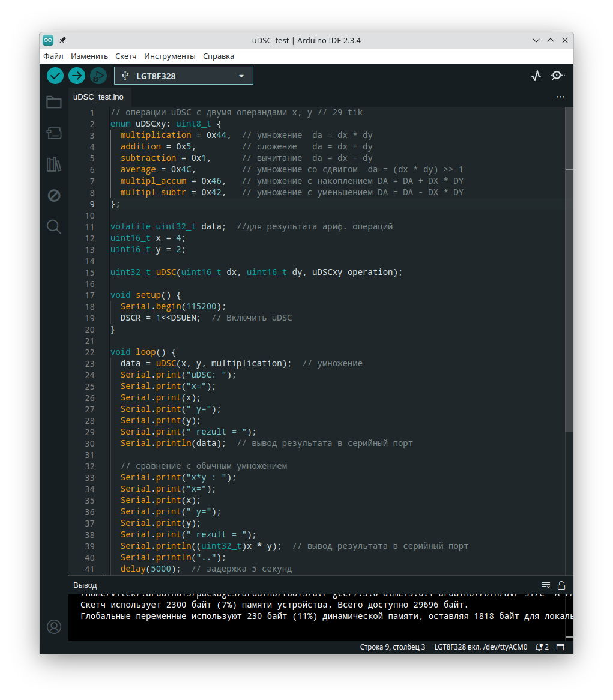The width and height of the screenshot is (613, 700).
Task: Start the debugger with the Debug button
Action: [98, 76]
